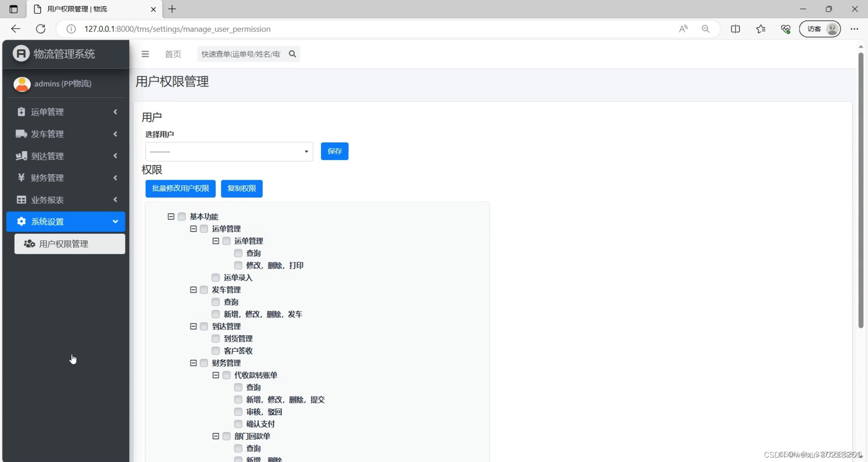868x462 pixels.
Task: Click the 到达管理 sidebar icon
Action: click(x=21, y=156)
